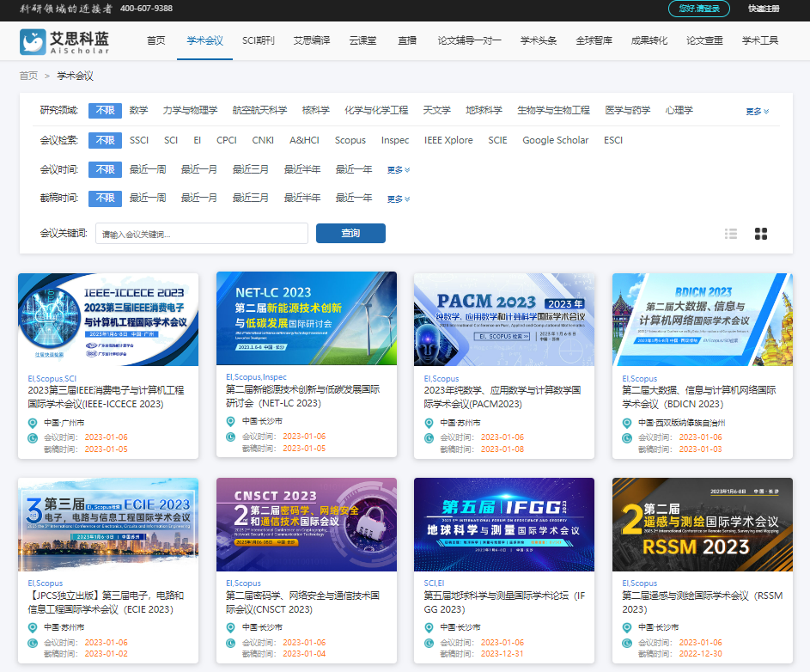Open 学术会议 navigation tab
This screenshot has height=672, width=810.
[204, 40]
